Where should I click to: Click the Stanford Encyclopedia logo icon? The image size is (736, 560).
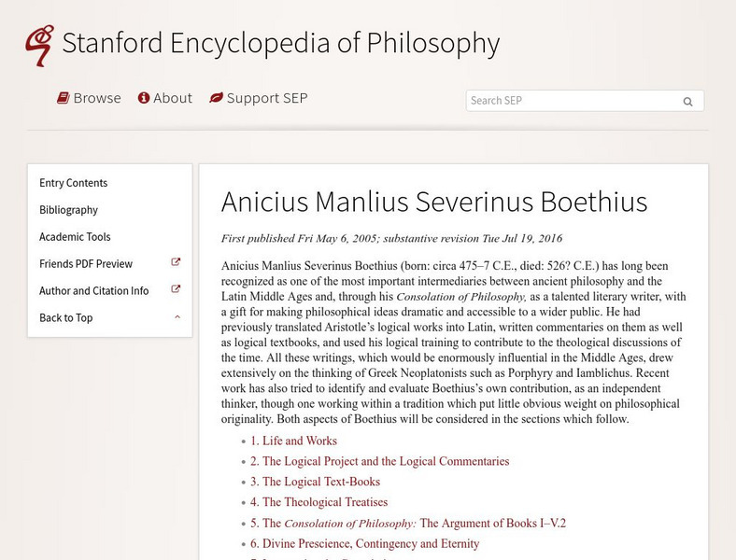point(38,44)
